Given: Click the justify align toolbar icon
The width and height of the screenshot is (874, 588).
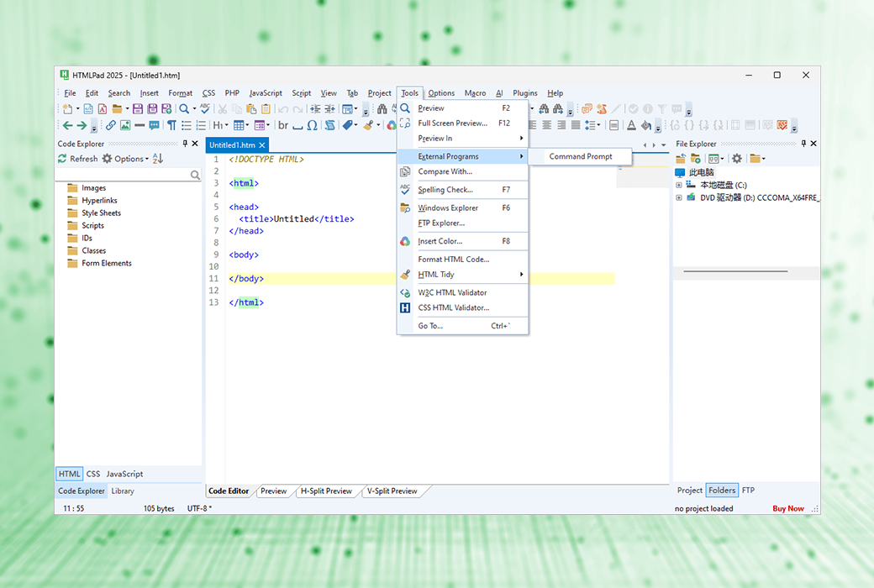Looking at the screenshot, I should [576, 125].
